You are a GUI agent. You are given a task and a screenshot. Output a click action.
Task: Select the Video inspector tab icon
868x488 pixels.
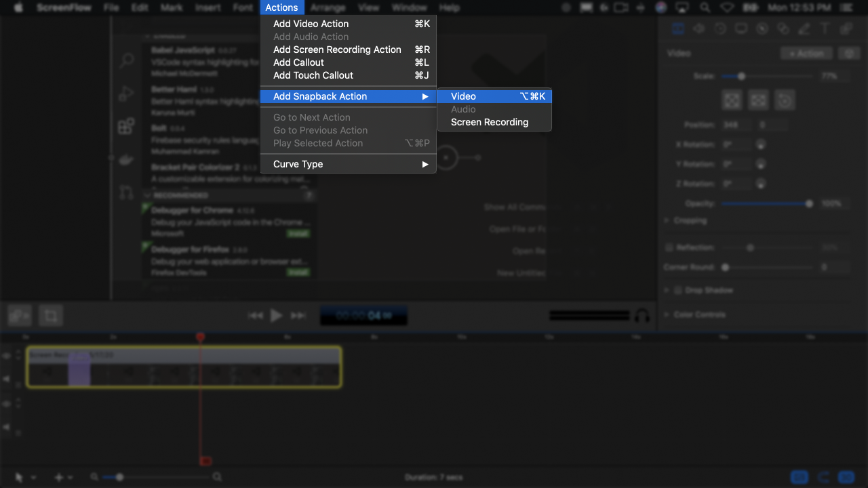tap(677, 29)
